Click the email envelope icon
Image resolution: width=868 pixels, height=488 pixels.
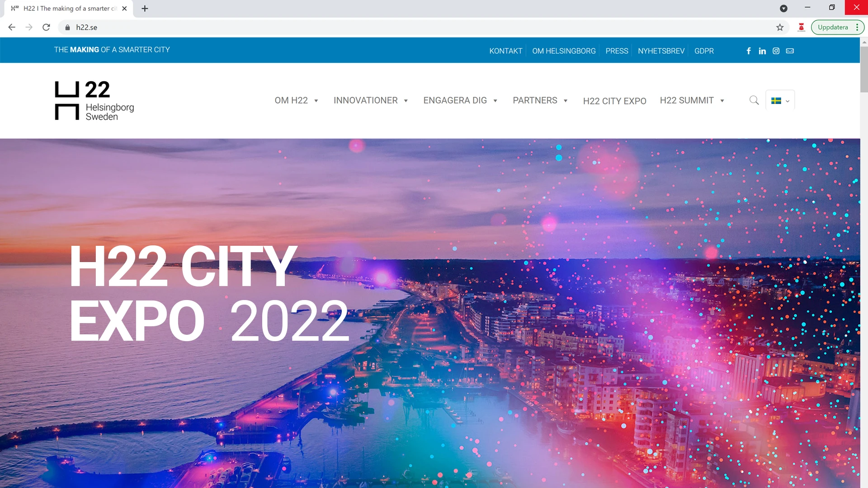(x=790, y=51)
